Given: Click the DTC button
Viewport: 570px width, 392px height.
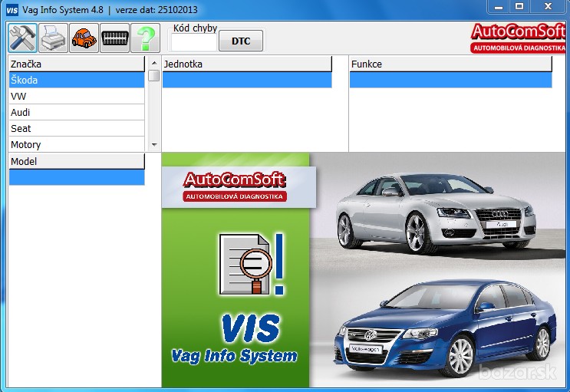Looking at the screenshot, I should 241,41.
